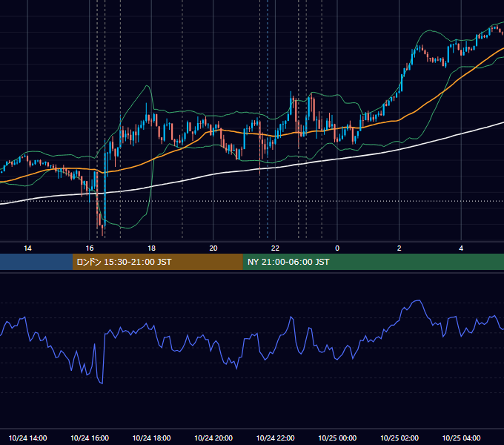Click the 10/24 22:00 date label
The image size is (504, 445).
[x=275, y=438]
